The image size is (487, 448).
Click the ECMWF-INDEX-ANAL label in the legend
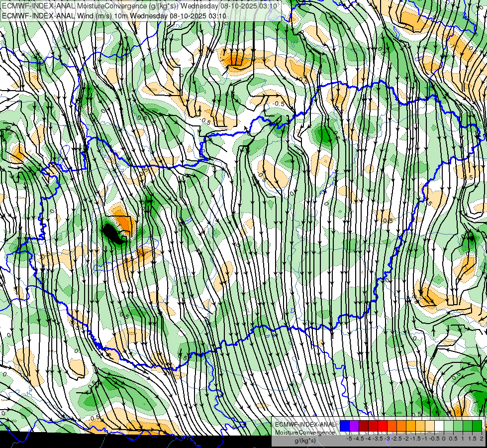(305, 424)
